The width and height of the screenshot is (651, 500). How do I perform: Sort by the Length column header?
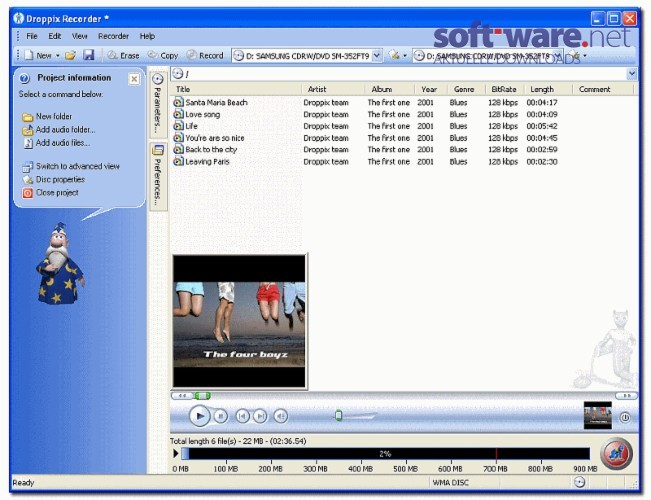tap(548, 89)
